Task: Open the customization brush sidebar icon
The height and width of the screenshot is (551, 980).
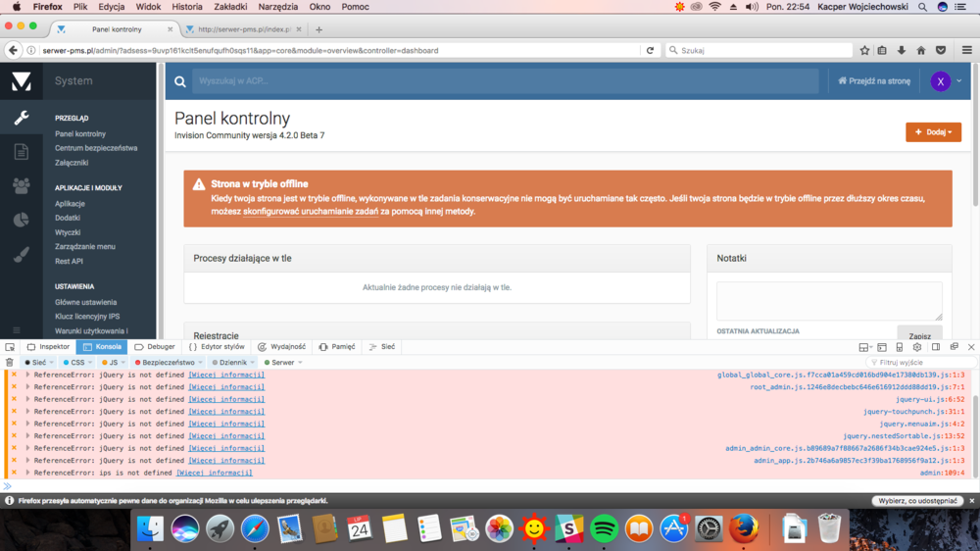Action: [x=21, y=255]
